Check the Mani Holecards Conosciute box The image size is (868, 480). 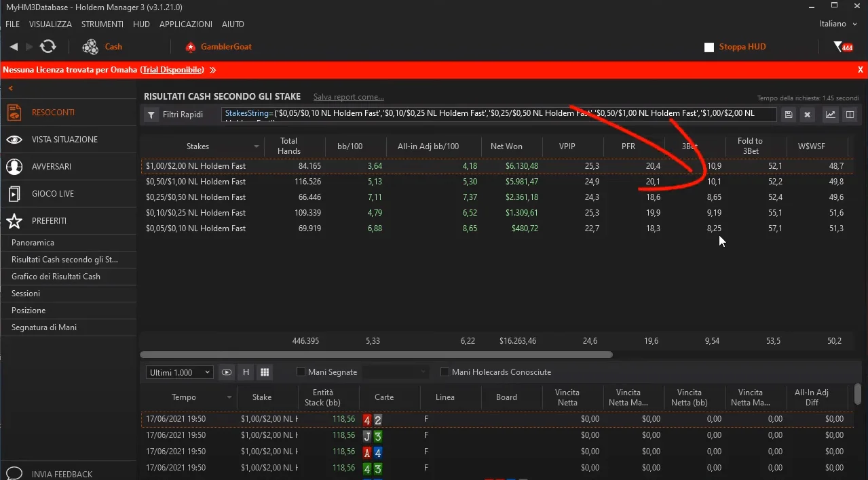click(445, 372)
